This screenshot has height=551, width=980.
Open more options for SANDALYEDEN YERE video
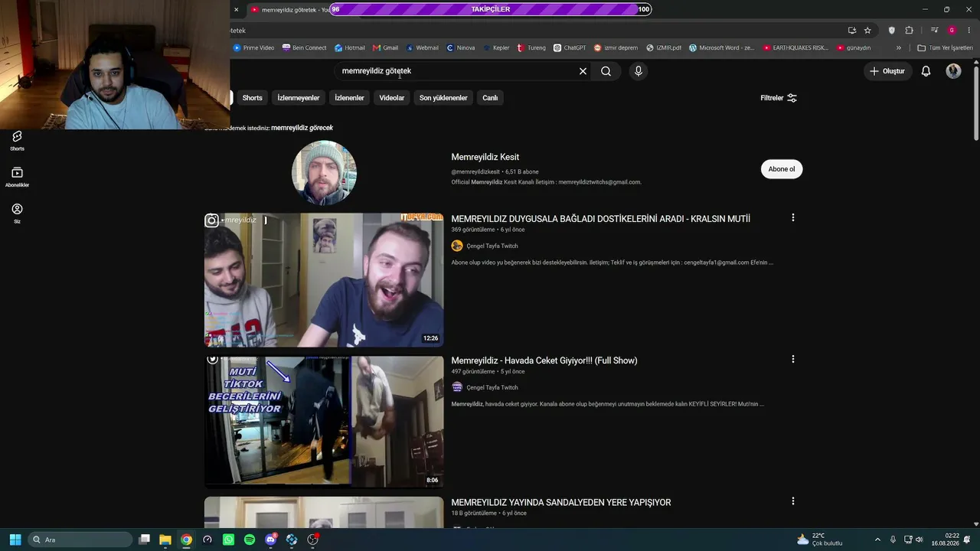point(792,501)
